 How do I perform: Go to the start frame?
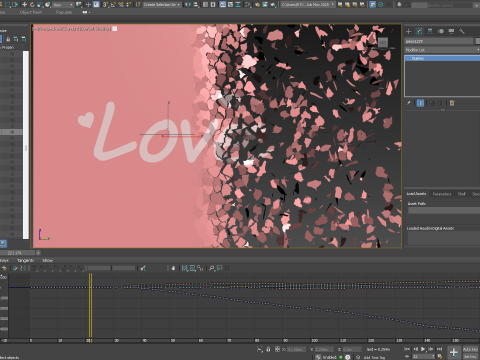407,349
